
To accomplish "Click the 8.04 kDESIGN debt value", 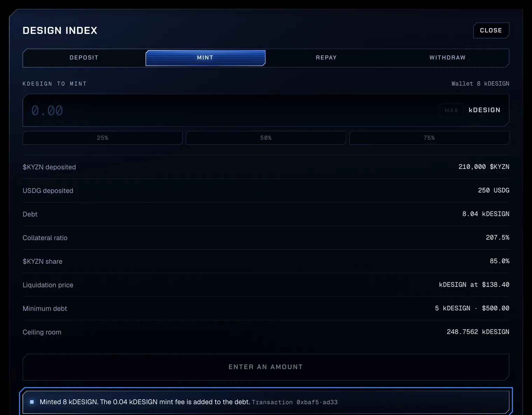I will coord(486,214).
